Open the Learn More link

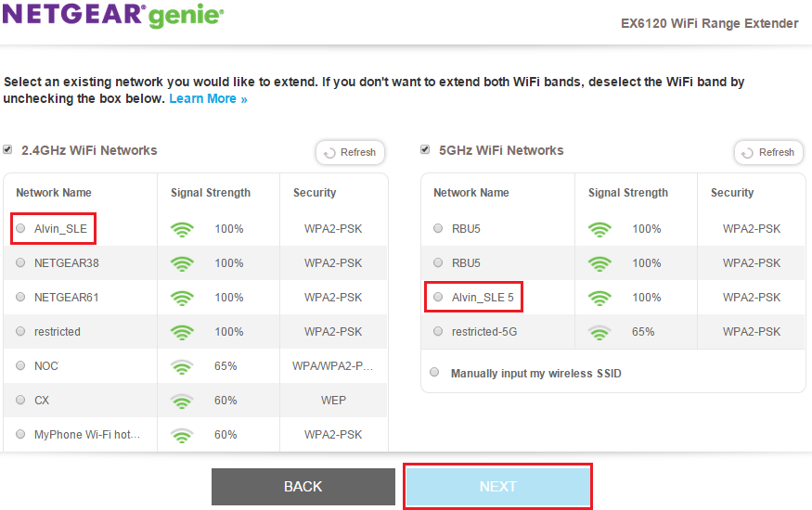208,98
